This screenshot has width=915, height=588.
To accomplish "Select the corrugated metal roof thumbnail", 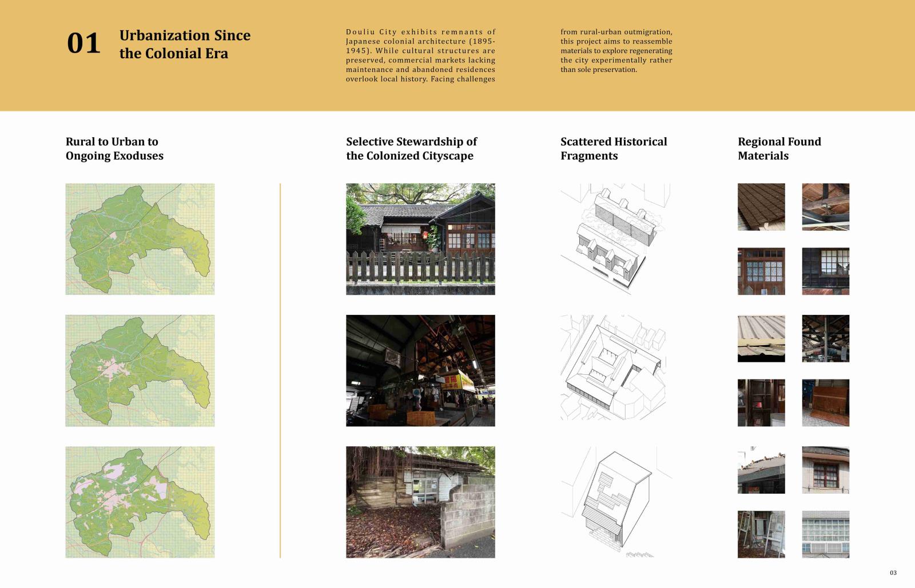I will click(x=761, y=338).
